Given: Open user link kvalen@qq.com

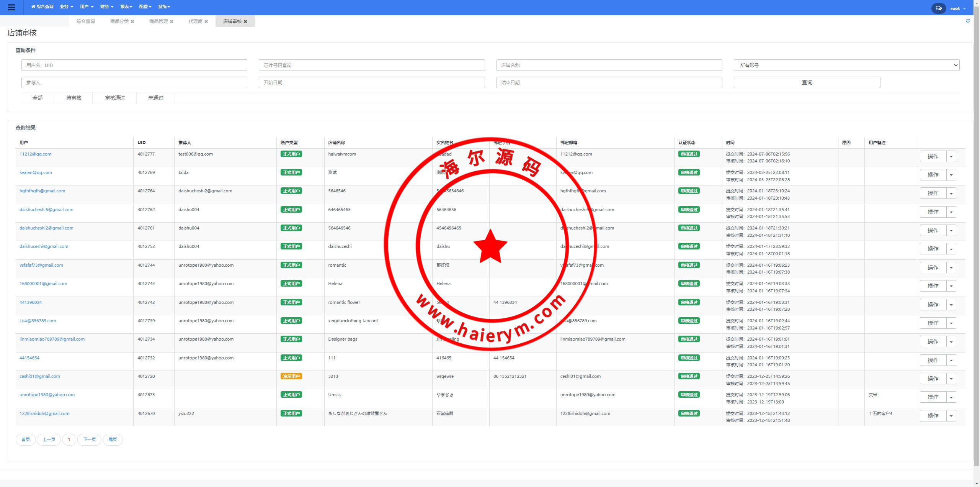Looking at the screenshot, I should pyautogui.click(x=36, y=172).
